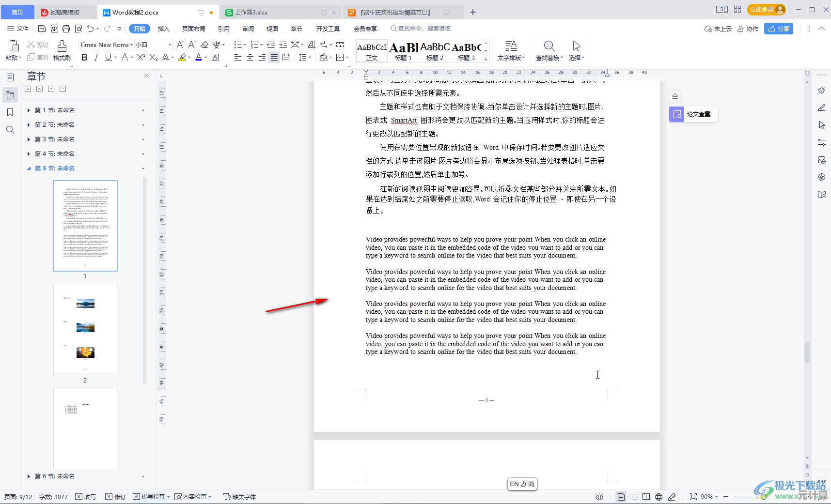Image resolution: width=831 pixels, height=504 pixels.
Task: Expand section 1 in chapter panel
Action: tap(29, 110)
